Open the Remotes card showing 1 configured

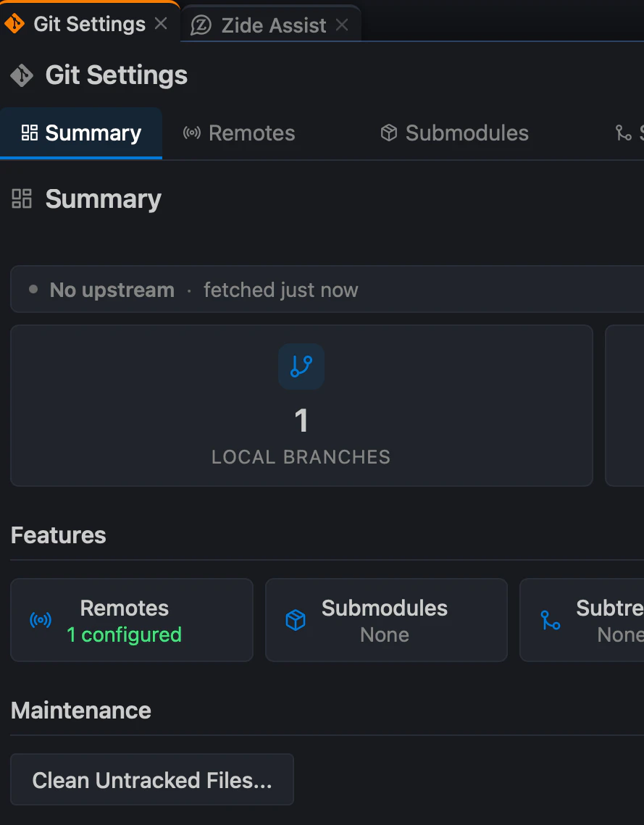(x=132, y=620)
